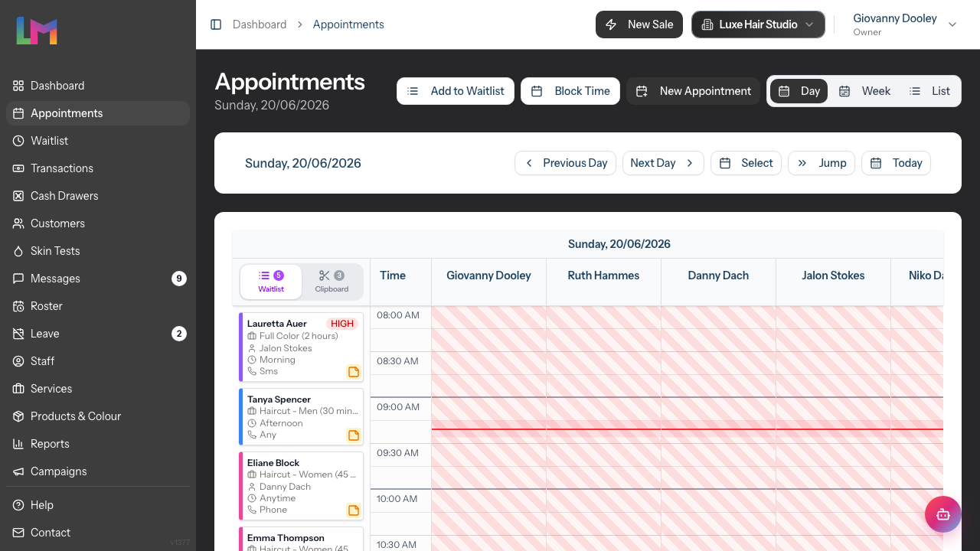Create a New Appointment
This screenshot has width=980, height=551.
(x=694, y=91)
